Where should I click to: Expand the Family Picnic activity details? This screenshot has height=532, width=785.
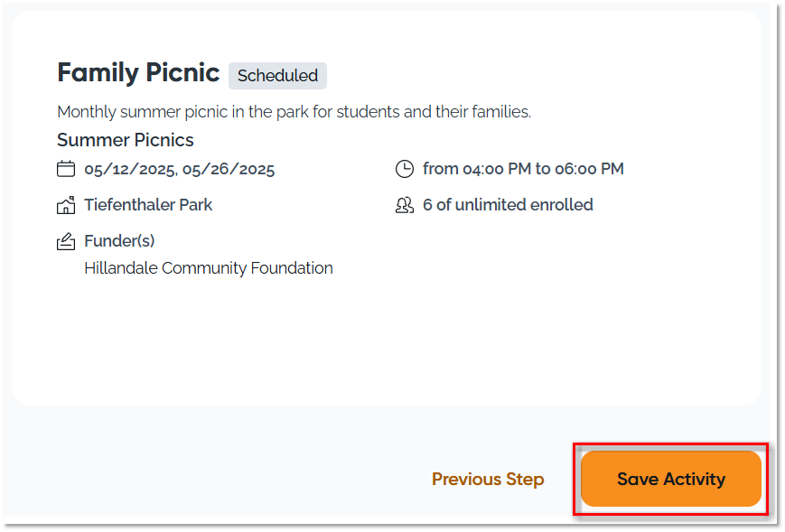138,72
